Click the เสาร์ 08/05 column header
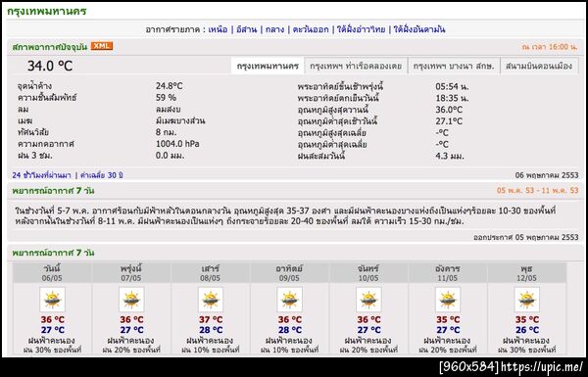This screenshot has height=377, width=588. click(x=211, y=273)
